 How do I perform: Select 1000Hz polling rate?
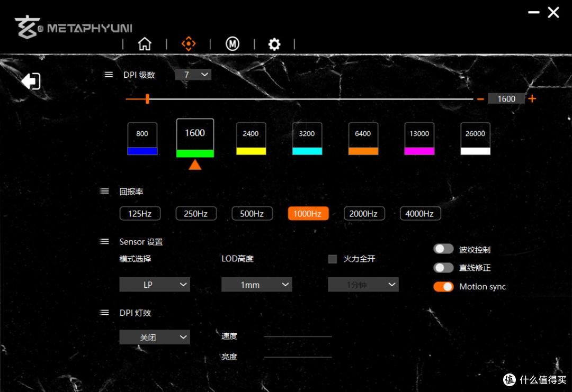click(308, 214)
